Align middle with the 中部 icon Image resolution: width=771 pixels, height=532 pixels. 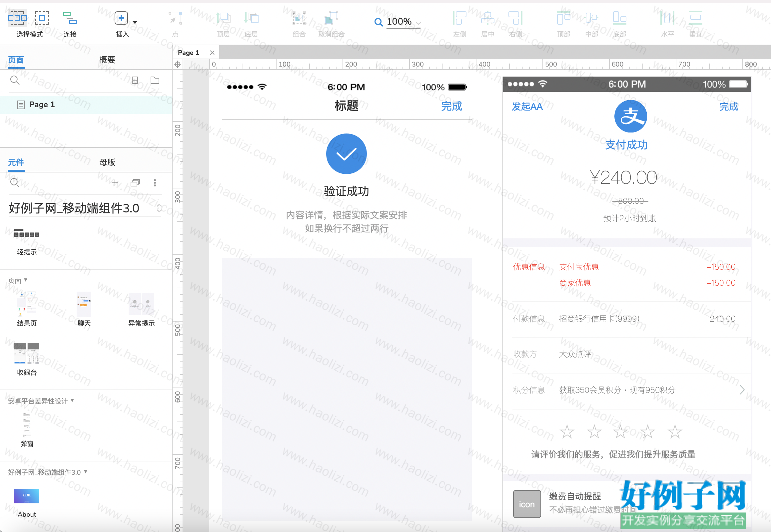(x=591, y=18)
